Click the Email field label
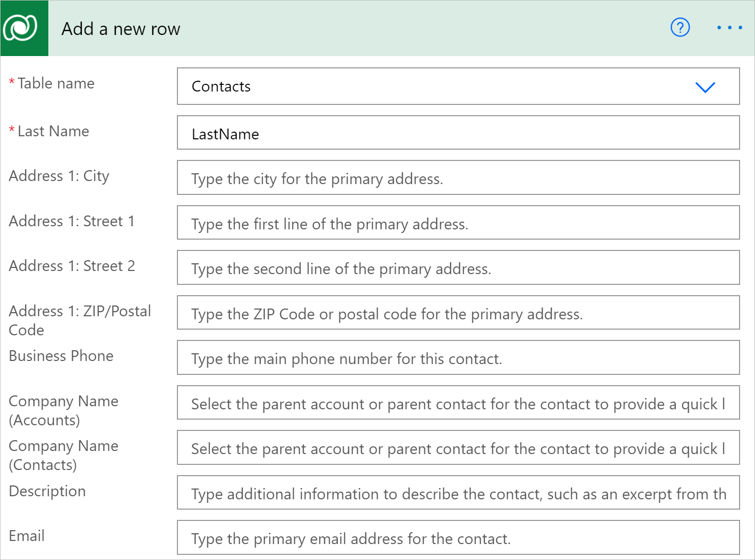The image size is (755, 560). [x=27, y=536]
